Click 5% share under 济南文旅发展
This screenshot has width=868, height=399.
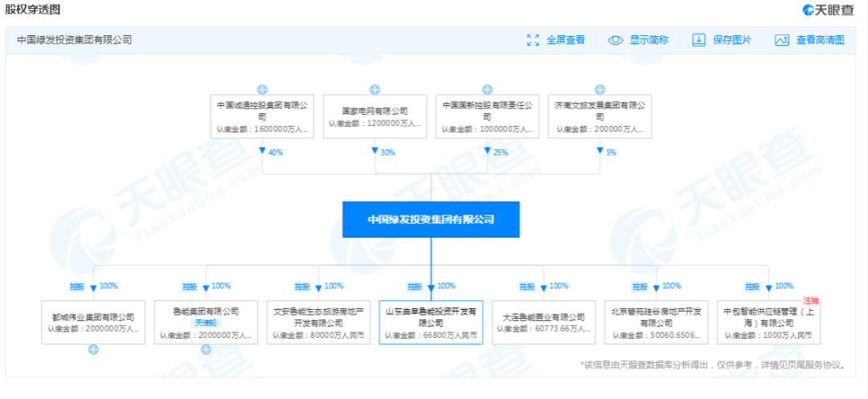611,153
